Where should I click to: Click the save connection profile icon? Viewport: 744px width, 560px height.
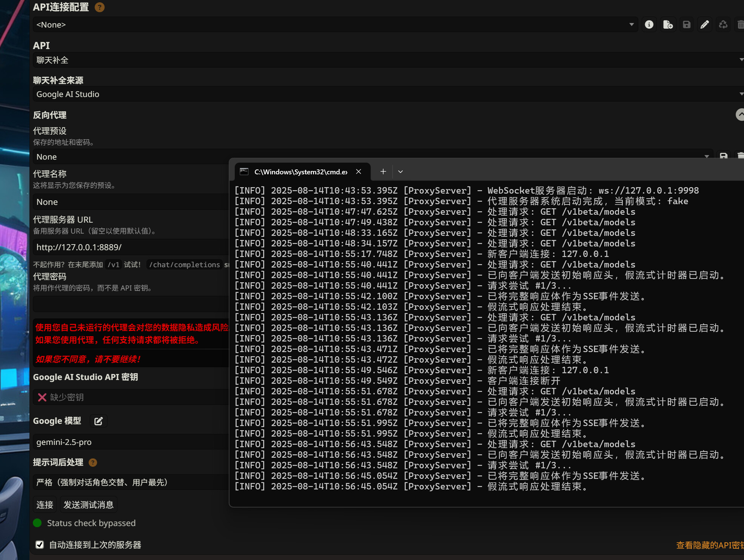[686, 25]
